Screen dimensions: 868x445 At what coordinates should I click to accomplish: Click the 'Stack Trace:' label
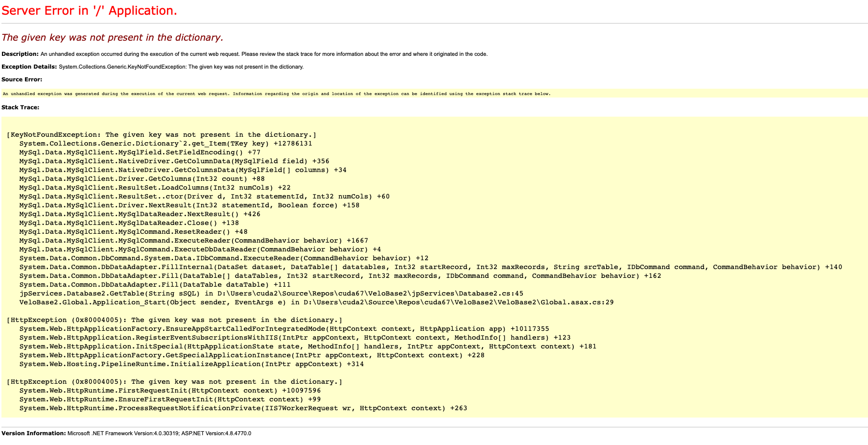coord(20,107)
